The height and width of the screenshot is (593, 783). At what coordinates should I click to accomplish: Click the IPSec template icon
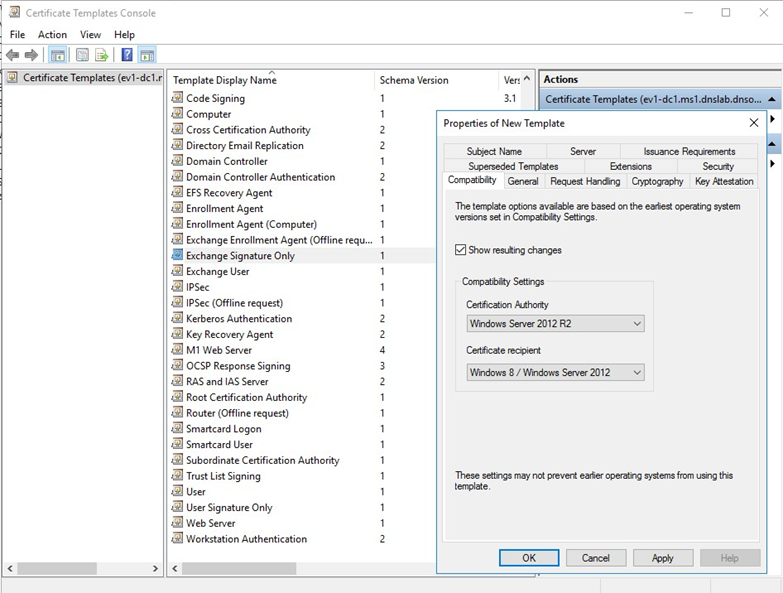pyautogui.click(x=177, y=287)
